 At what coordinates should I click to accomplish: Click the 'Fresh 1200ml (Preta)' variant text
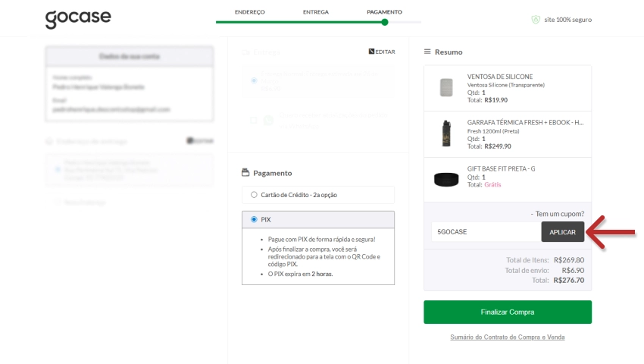[x=493, y=131]
